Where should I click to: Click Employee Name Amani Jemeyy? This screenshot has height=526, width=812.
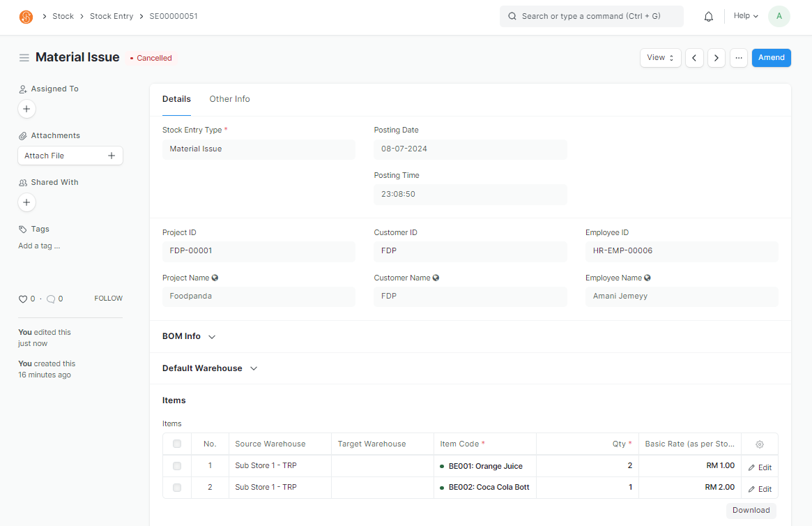(682, 296)
